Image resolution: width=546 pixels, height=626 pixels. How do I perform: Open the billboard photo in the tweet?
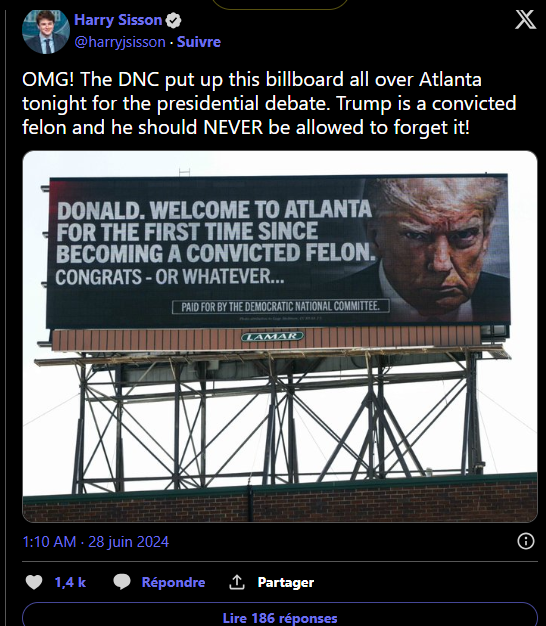pyautogui.click(x=280, y=337)
